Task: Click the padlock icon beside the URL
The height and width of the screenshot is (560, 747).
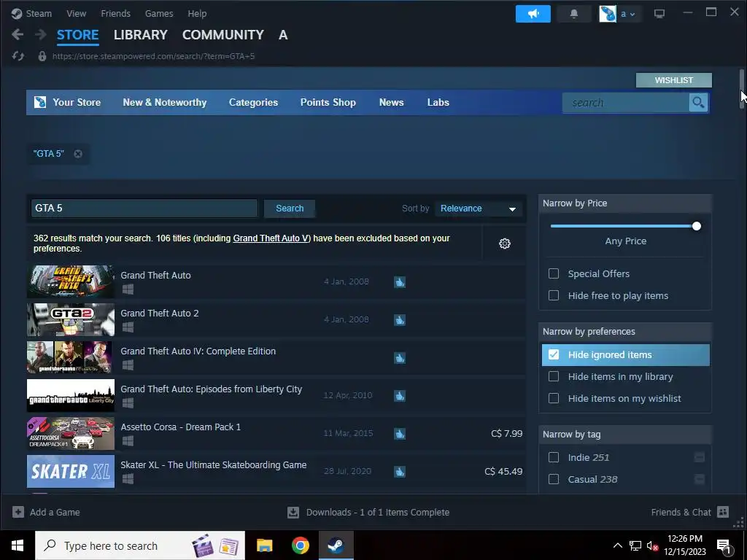Action: point(42,56)
